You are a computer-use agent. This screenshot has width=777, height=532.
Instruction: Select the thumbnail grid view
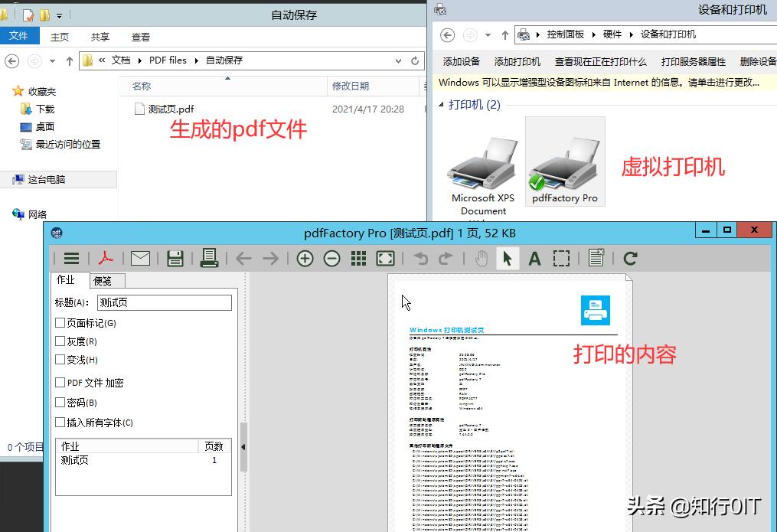357,258
